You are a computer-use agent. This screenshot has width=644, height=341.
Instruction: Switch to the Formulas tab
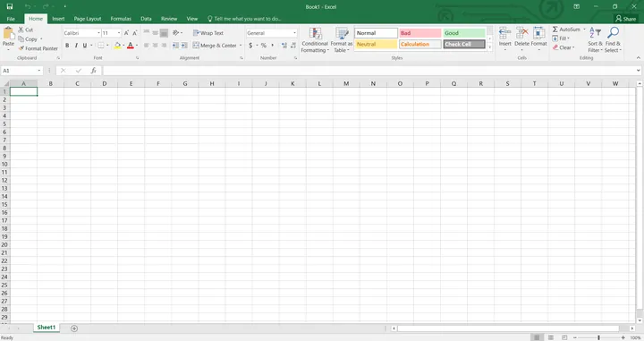(121, 19)
